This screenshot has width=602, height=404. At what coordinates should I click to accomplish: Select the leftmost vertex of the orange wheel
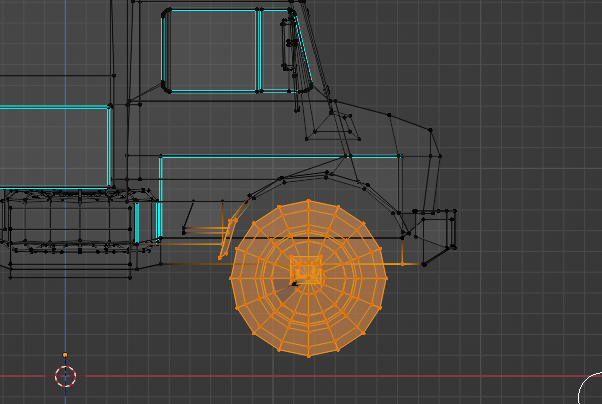click(x=232, y=278)
